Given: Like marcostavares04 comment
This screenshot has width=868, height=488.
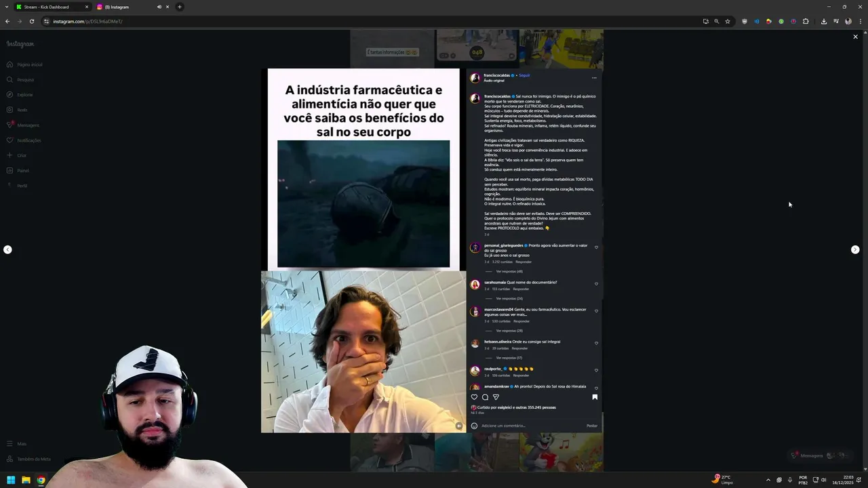Looking at the screenshot, I should pyautogui.click(x=596, y=311).
